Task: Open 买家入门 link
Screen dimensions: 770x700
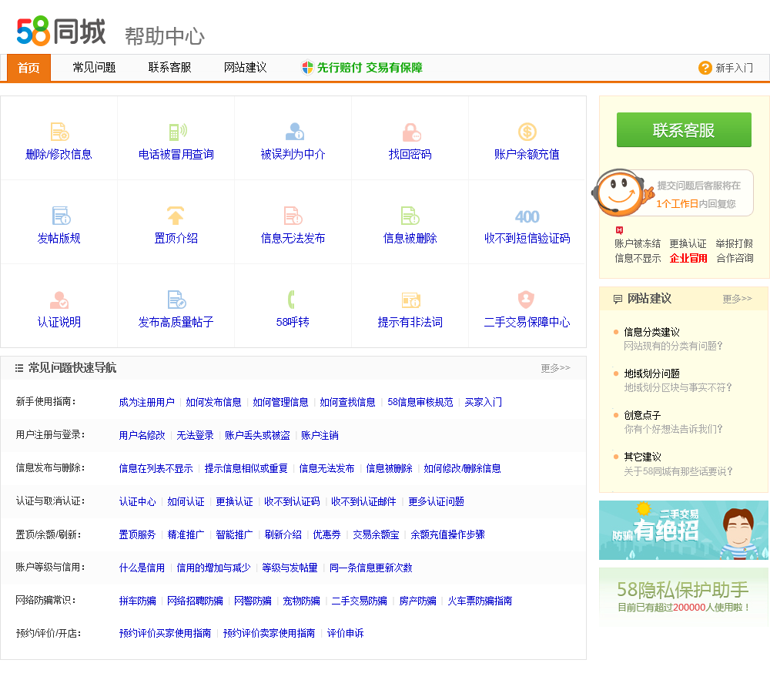Action: (484, 402)
